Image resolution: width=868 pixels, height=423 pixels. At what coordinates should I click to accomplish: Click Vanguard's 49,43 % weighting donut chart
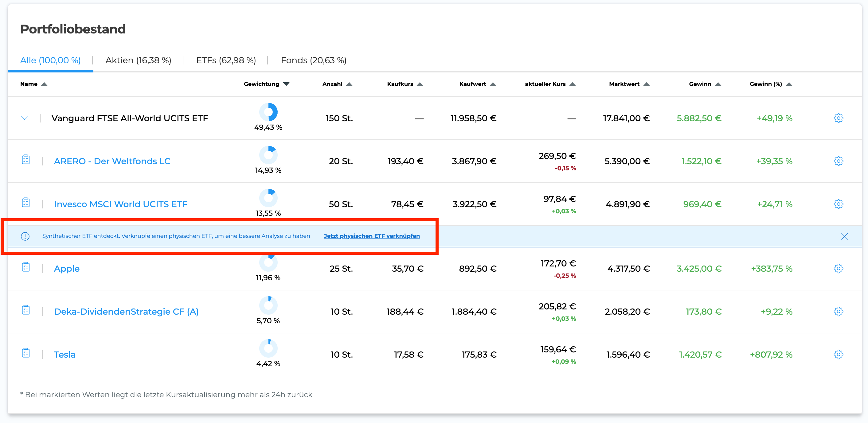click(x=268, y=112)
